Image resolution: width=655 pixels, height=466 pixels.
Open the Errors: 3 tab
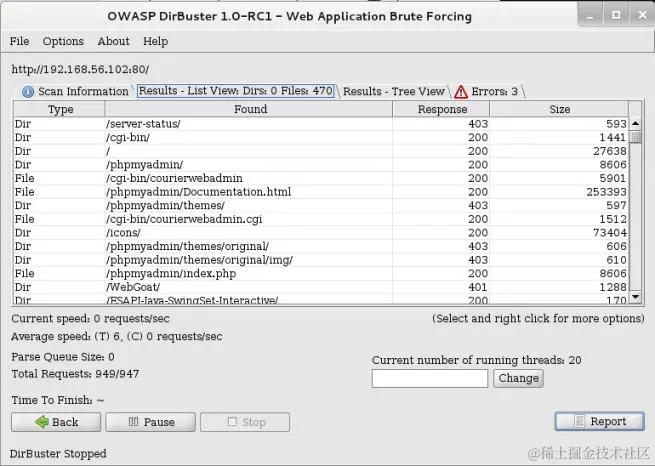pyautogui.click(x=487, y=91)
